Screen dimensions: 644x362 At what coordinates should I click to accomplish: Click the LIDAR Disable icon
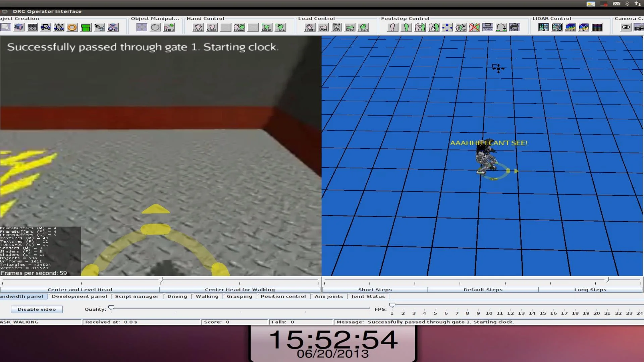point(570,27)
